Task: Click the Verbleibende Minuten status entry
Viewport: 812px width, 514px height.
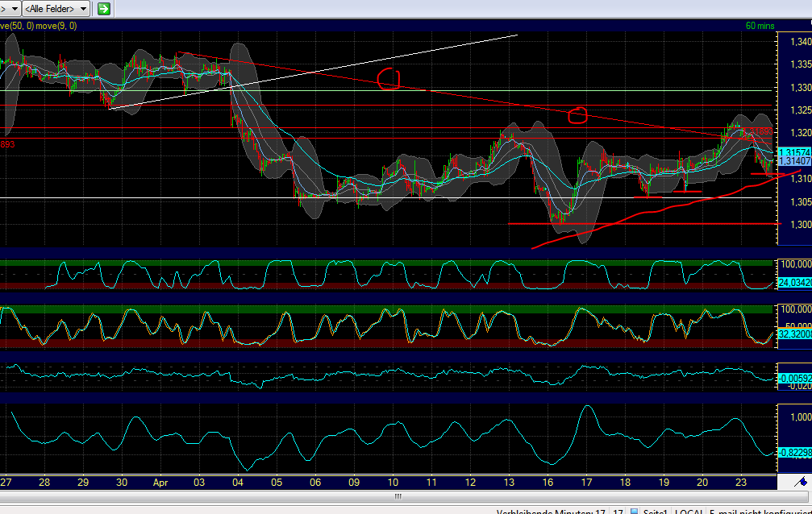Action: (x=551, y=512)
